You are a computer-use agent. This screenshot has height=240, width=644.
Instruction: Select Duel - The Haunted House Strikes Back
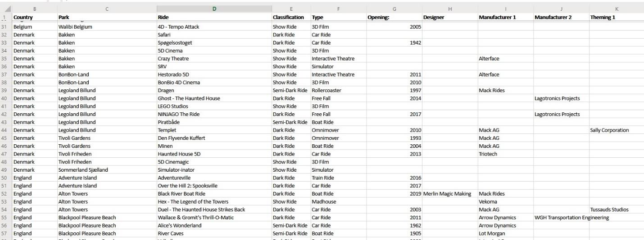(214, 209)
